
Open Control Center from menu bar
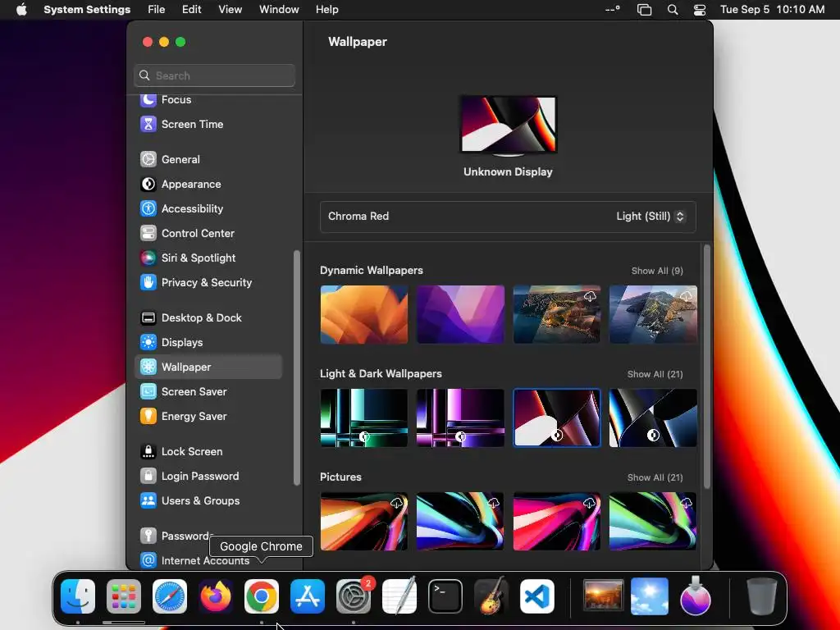point(700,10)
